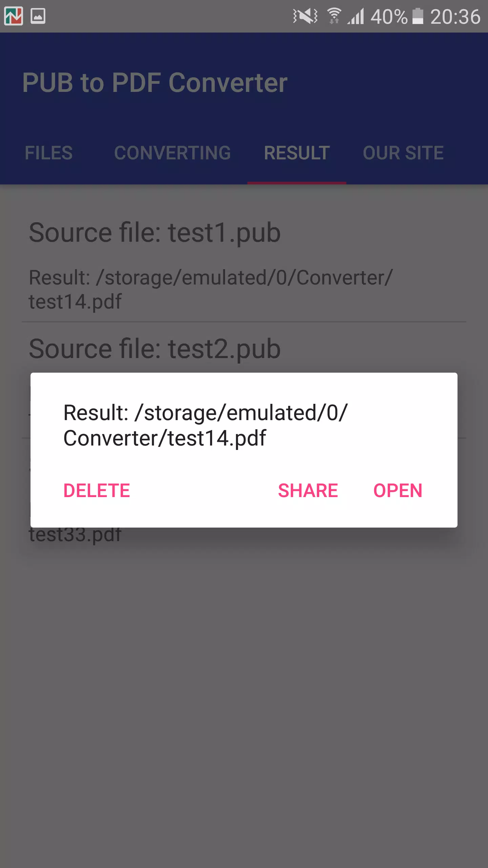Open the OUR SITE tab
The image size is (488, 868).
click(x=403, y=153)
